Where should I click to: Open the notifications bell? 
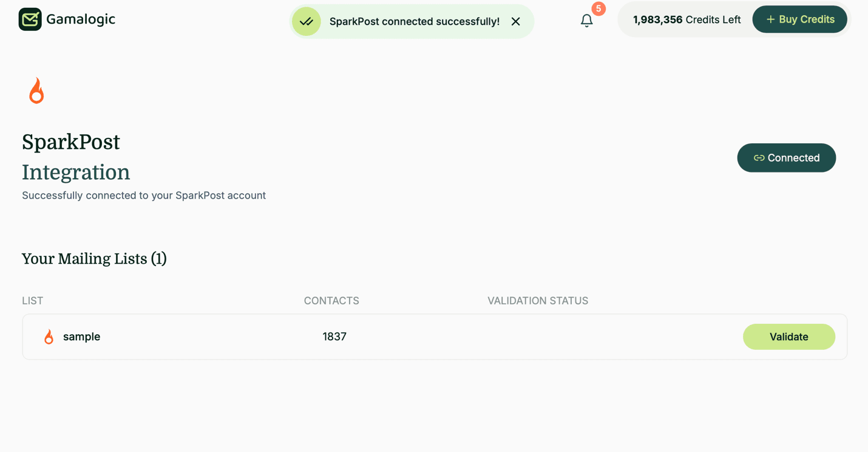(x=586, y=21)
